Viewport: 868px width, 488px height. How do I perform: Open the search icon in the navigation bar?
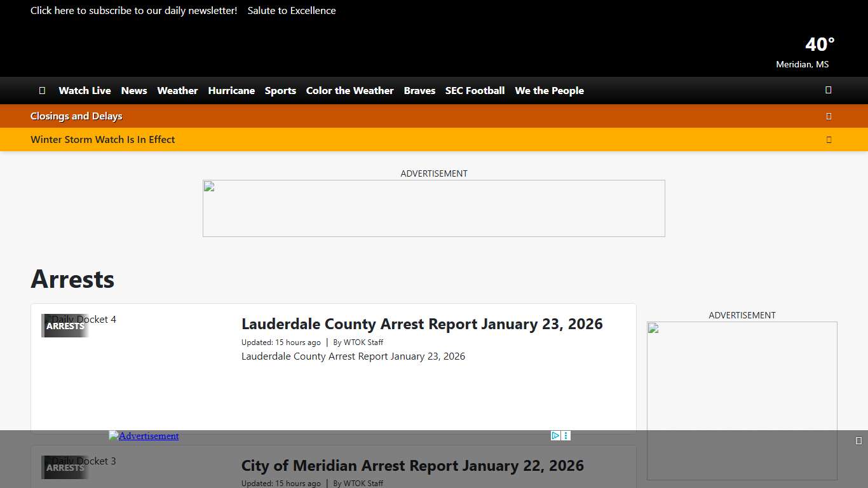click(x=828, y=90)
